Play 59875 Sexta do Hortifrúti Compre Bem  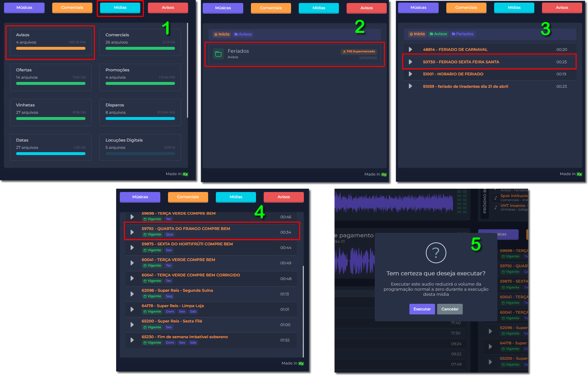[132, 248]
